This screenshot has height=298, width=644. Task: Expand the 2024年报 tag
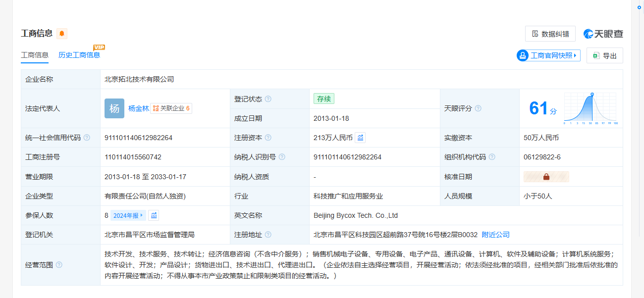click(x=128, y=215)
